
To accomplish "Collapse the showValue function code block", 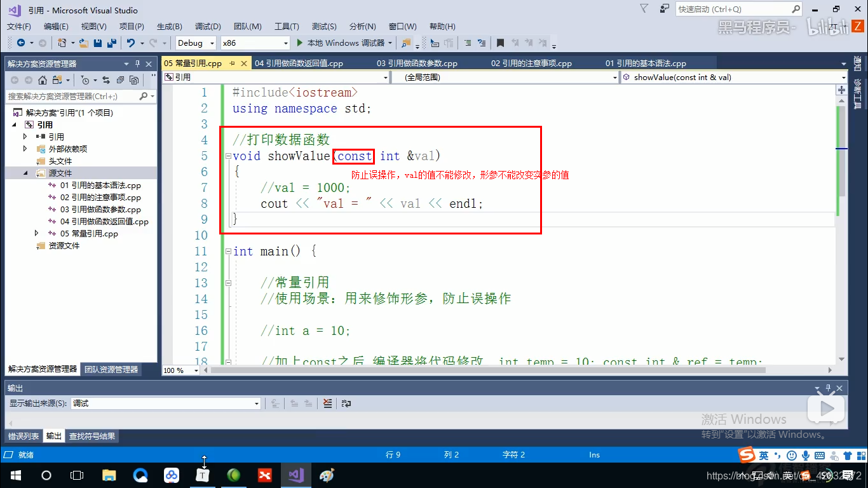I will coord(228,156).
